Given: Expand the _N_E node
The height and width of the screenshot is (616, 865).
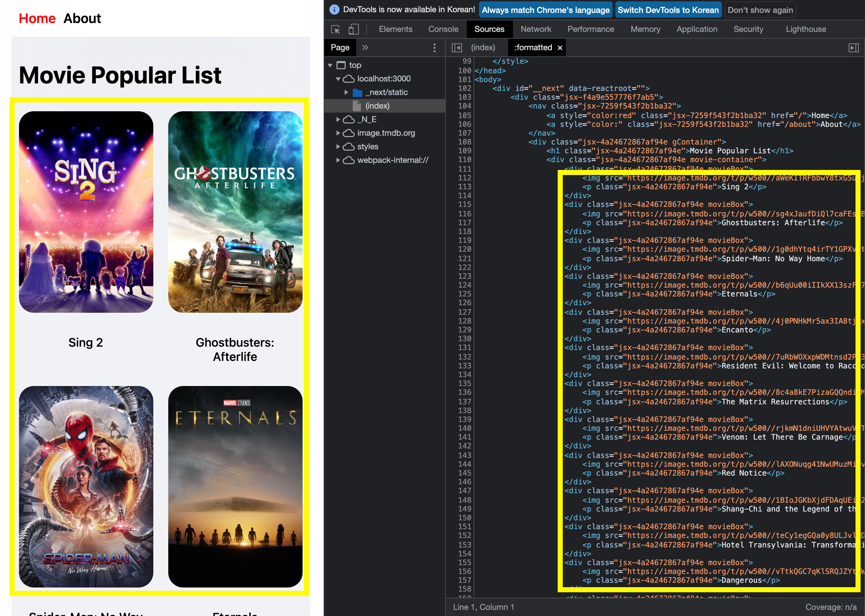Looking at the screenshot, I should pos(338,119).
